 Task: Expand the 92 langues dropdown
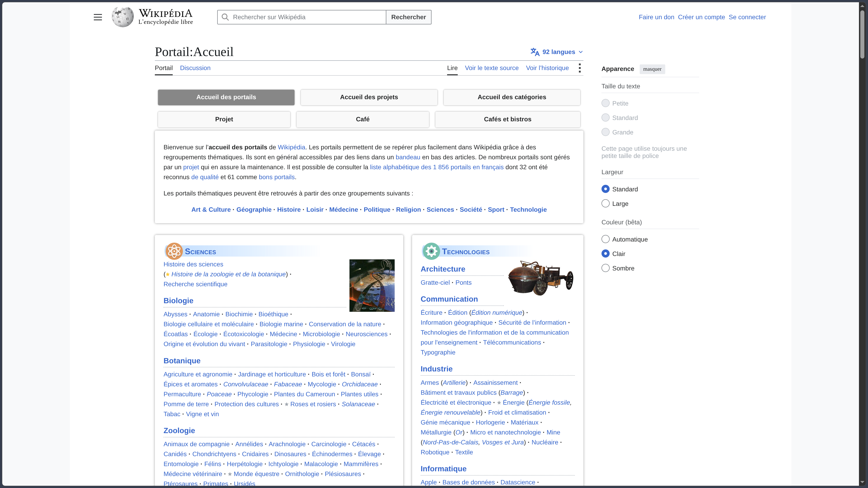tap(557, 52)
